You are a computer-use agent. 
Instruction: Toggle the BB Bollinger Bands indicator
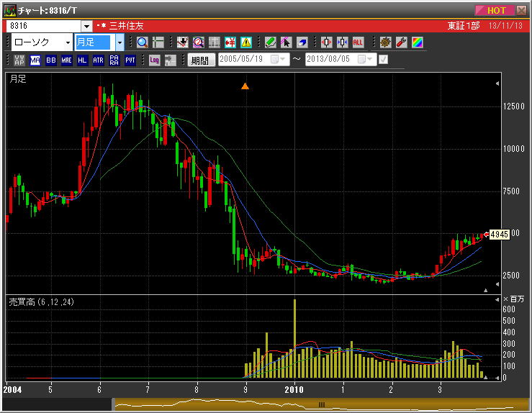[x=50, y=60]
